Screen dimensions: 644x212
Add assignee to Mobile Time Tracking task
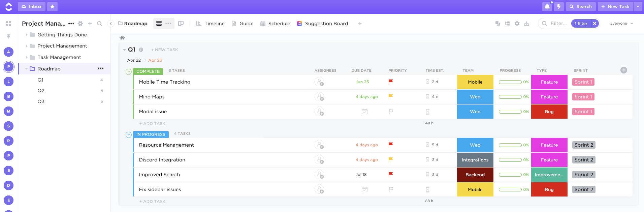(319, 82)
